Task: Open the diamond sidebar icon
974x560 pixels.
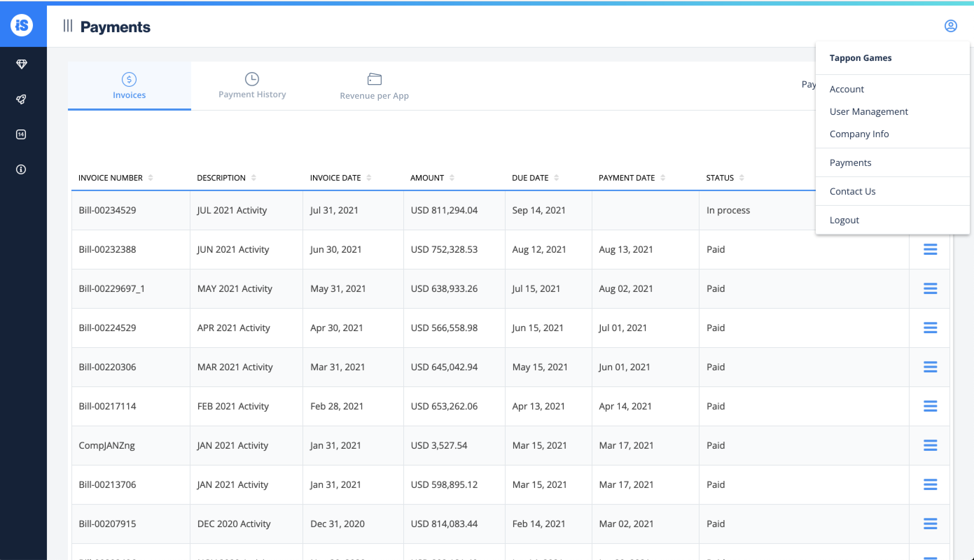Action: (x=22, y=64)
